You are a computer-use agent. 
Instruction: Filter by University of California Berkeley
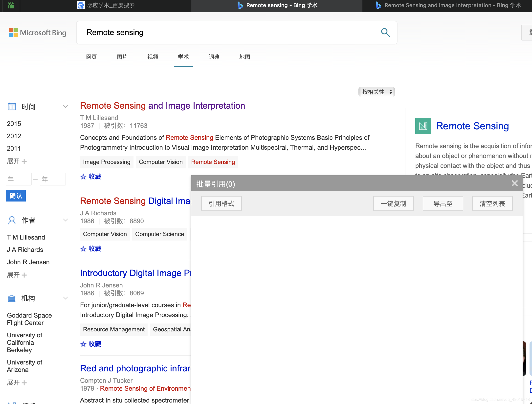25,343
